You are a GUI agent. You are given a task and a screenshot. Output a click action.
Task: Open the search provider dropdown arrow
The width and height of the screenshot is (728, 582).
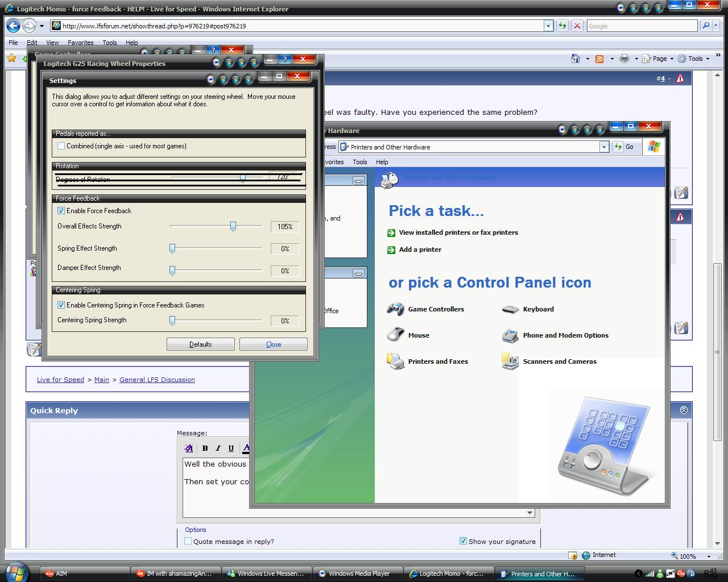coord(715,26)
